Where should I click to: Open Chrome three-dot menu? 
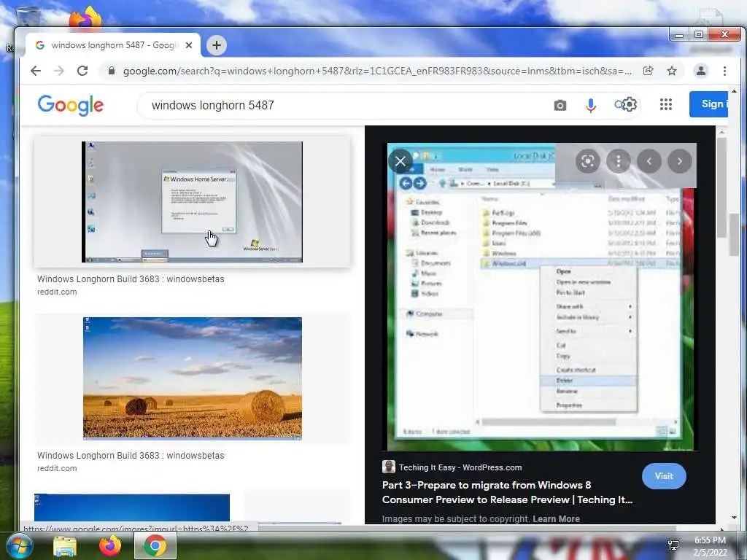click(x=724, y=71)
